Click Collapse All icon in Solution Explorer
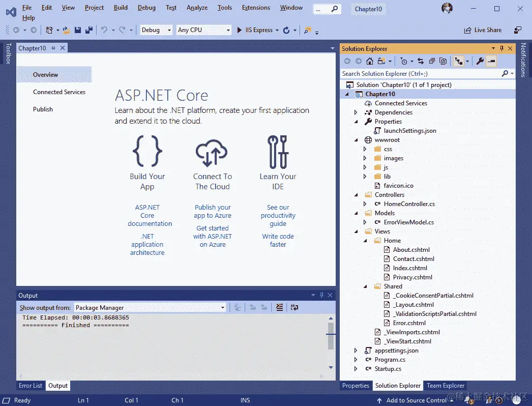The height and width of the screenshot is (406, 532). click(x=432, y=61)
